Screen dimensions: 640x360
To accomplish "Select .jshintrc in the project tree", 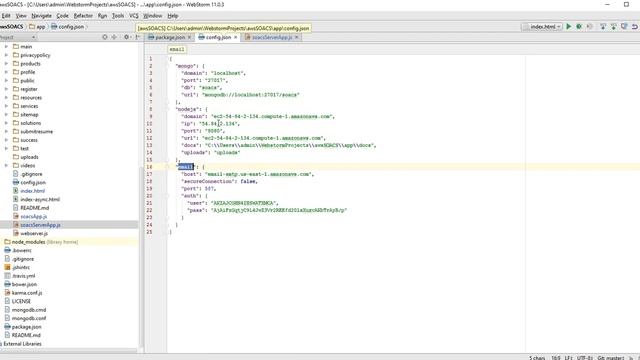I will (x=20, y=267).
